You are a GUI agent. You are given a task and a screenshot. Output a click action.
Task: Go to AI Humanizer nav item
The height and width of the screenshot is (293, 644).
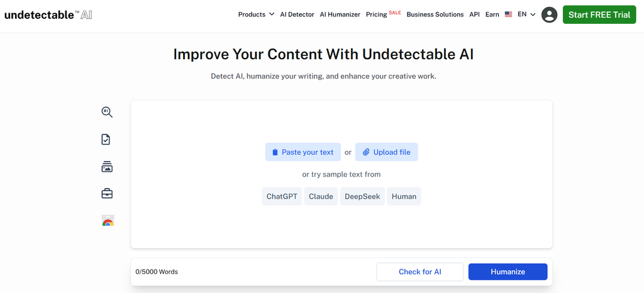point(340,14)
